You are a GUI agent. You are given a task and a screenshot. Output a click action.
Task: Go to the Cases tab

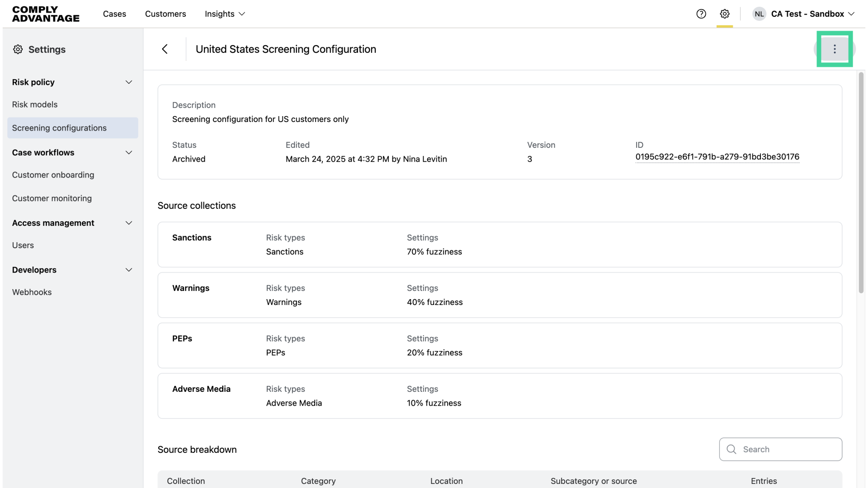pos(114,14)
